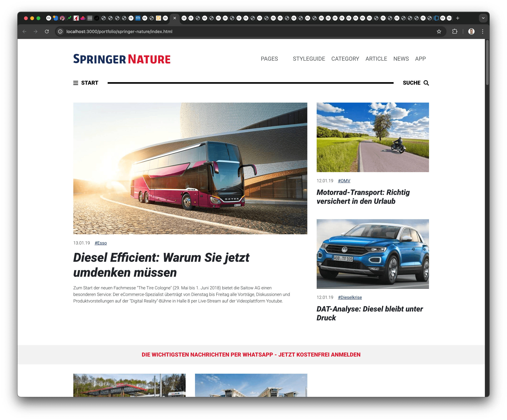Viewport: 507px width, 420px height.
Task: Open the gas station thumbnail
Action: (129, 385)
